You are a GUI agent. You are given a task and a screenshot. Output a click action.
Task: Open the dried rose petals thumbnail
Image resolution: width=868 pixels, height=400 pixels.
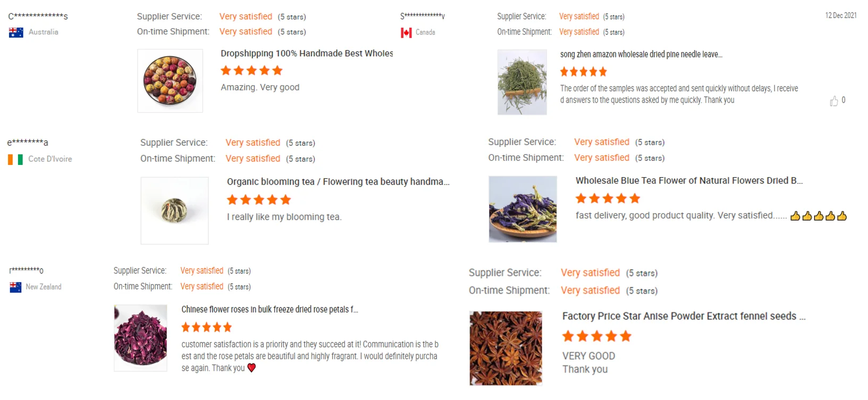click(140, 338)
